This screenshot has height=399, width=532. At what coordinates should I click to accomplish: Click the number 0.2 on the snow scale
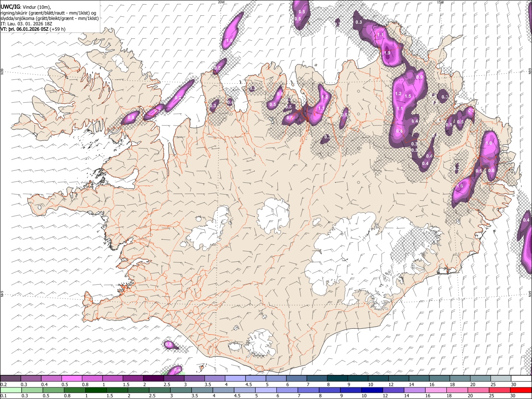(x=4, y=384)
